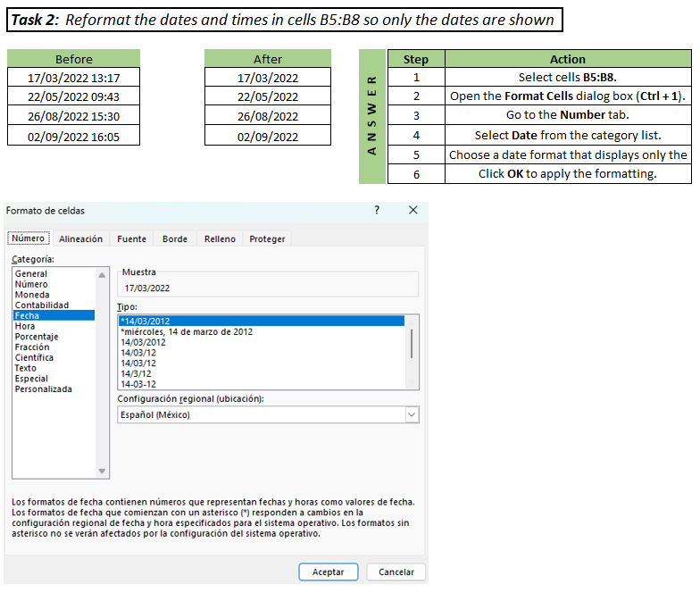Select the Fecha category

[x=54, y=316]
